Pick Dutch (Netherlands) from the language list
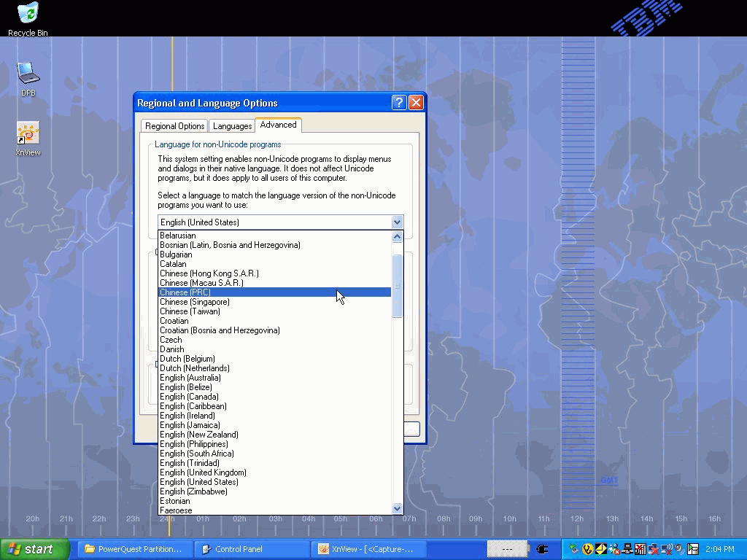747x560 pixels. tap(194, 368)
